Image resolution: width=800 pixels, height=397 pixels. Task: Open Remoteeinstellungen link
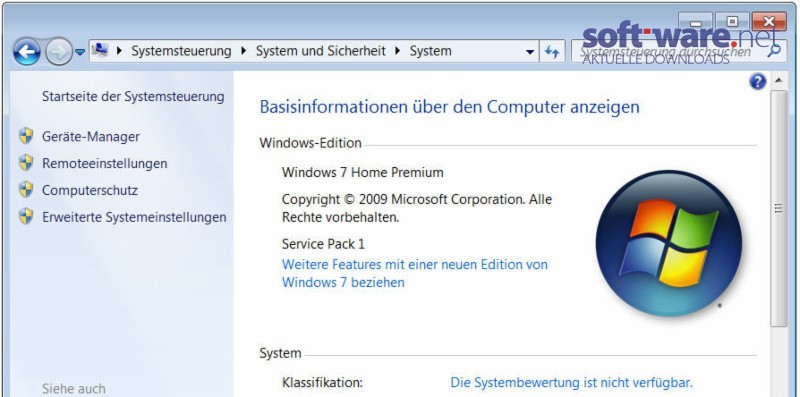(105, 163)
